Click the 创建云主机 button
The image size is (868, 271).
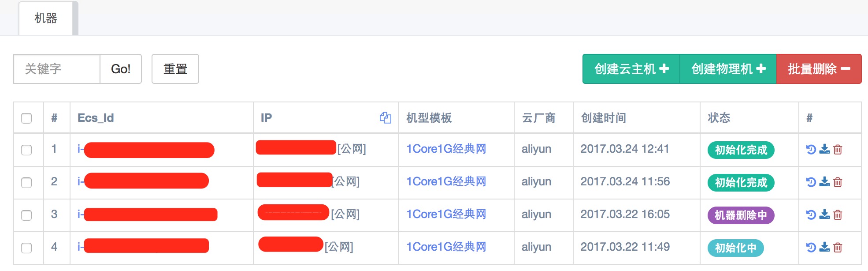pyautogui.click(x=631, y=69)
